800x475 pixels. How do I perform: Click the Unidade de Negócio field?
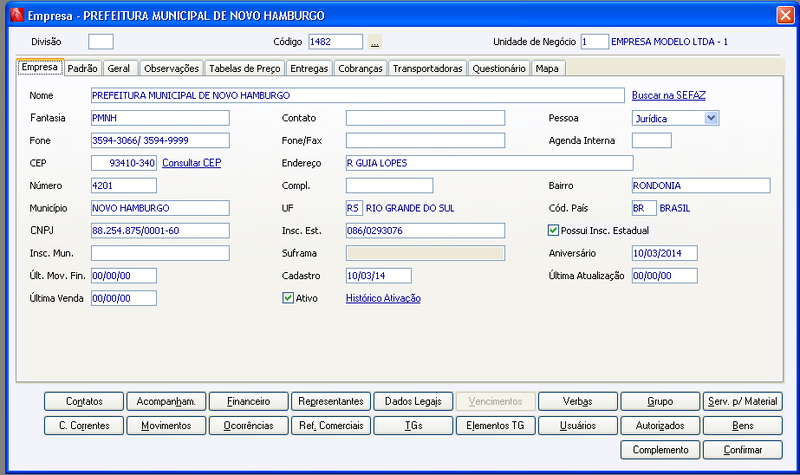coord(594,42)
